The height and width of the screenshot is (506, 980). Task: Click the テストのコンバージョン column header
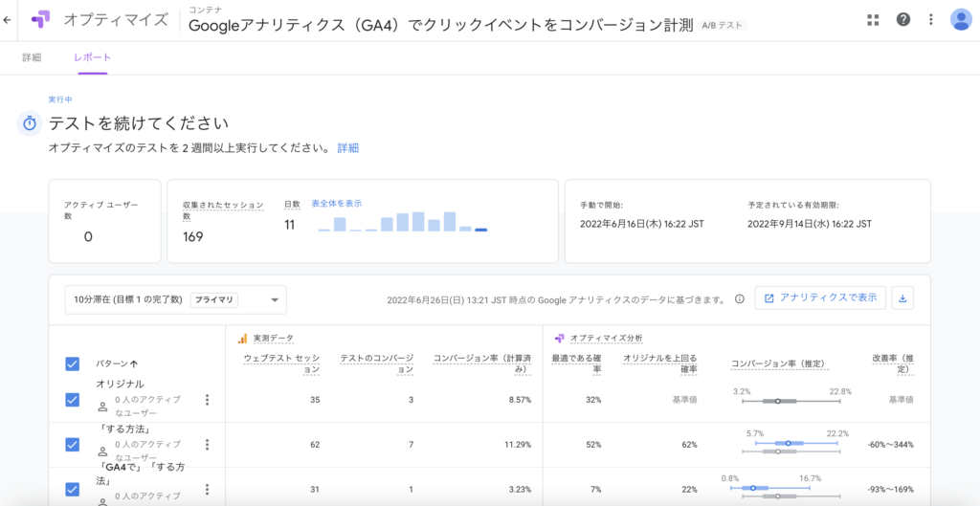pyautogui.click(x=377, y=363)
